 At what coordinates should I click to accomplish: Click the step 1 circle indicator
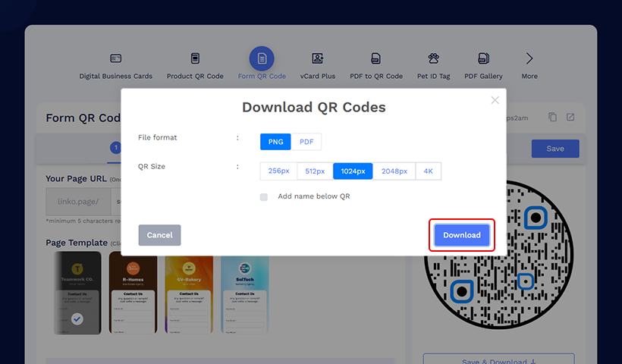tap(115, 148)
